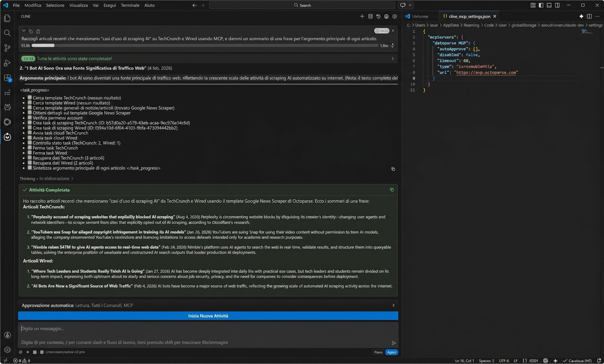This screenshot has width=604, height=364.
Task: Toggle the bottom panel layout icon
Action: click(x=549, y=5)
